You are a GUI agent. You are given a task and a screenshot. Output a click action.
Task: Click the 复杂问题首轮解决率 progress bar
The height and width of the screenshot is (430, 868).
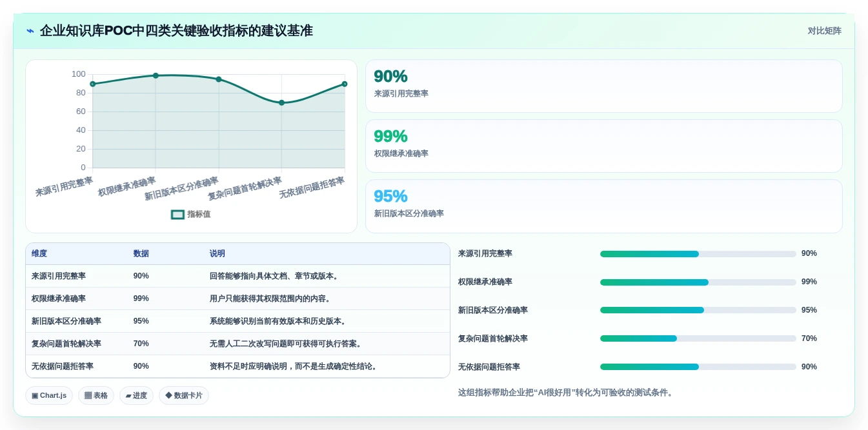pyautogui.click(x=698, y=338)
